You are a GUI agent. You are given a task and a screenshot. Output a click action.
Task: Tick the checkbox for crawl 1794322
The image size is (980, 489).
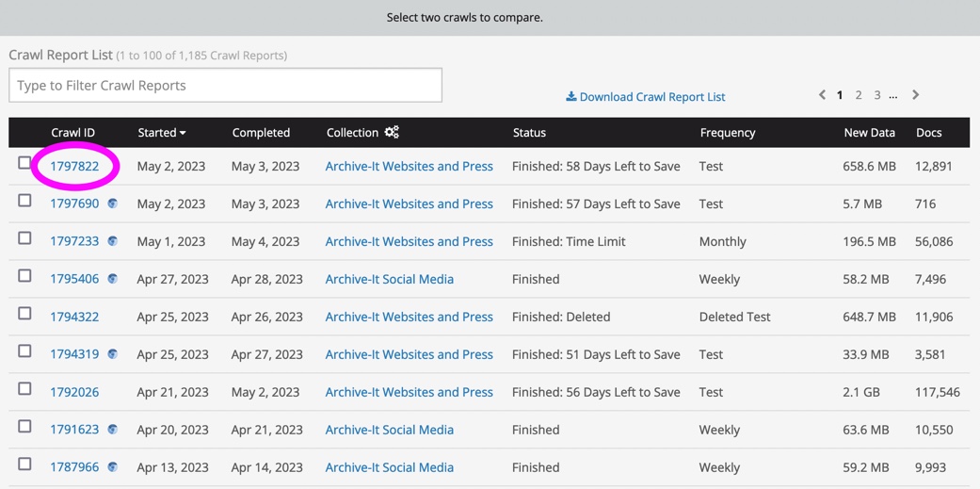tap(24, 314)
